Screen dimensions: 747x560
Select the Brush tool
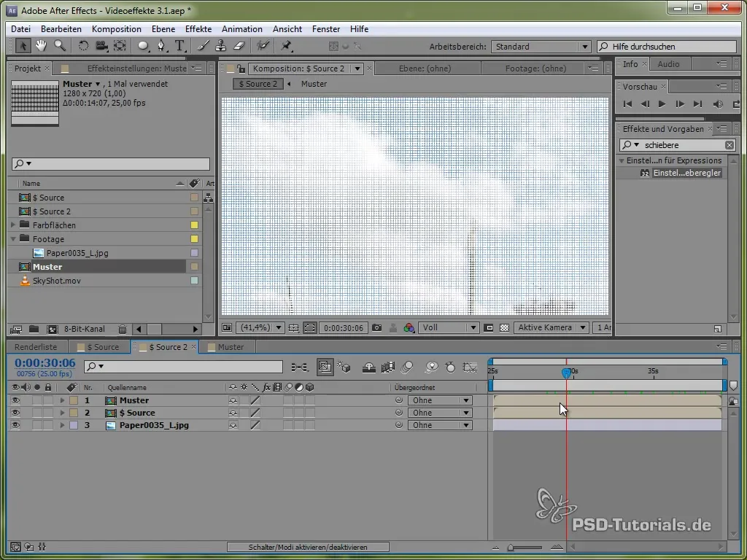(204, 46)
